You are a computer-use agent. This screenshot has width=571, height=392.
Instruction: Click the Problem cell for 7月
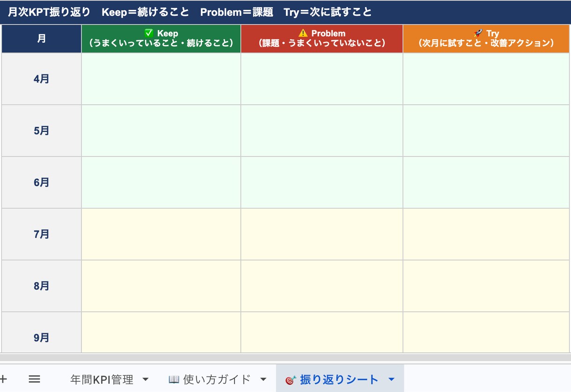pos(322,234)
